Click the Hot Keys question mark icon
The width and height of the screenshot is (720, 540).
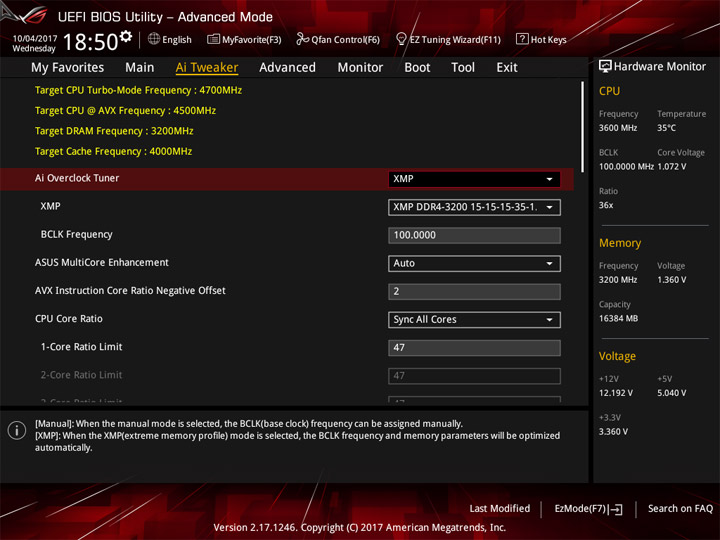click(522, 39)
